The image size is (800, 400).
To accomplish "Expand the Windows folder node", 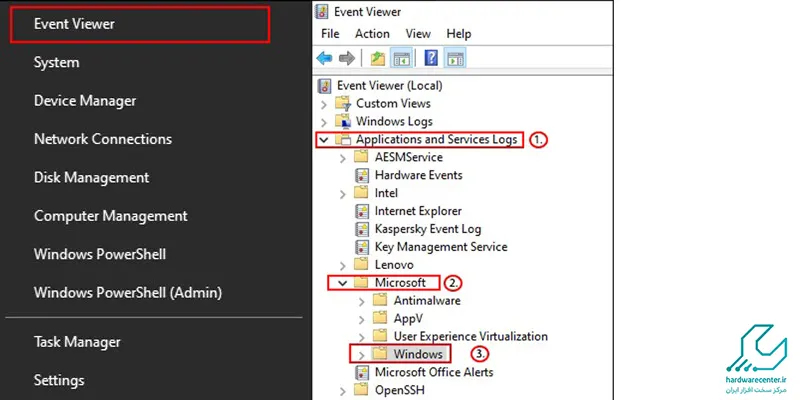I will click(x=362, y=355).
